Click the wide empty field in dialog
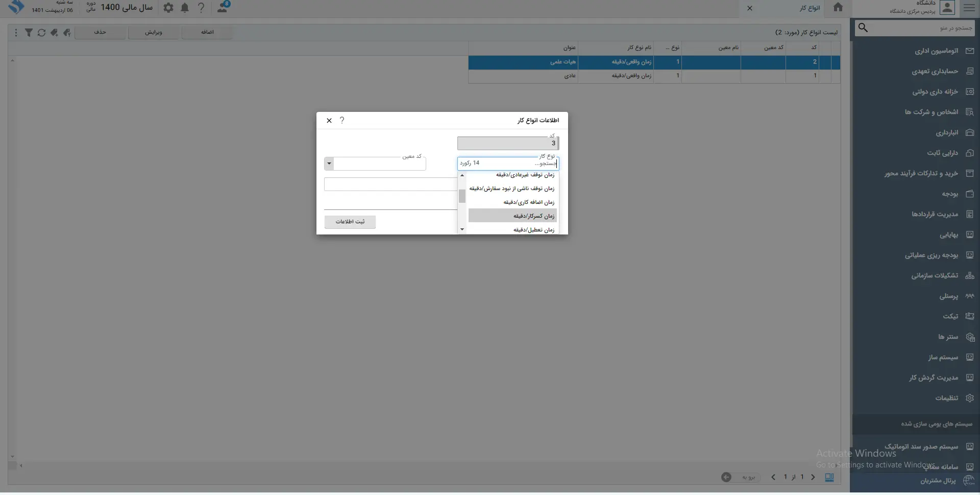The width and height of the screenshot is (980, 495). [x=390, y=184]
